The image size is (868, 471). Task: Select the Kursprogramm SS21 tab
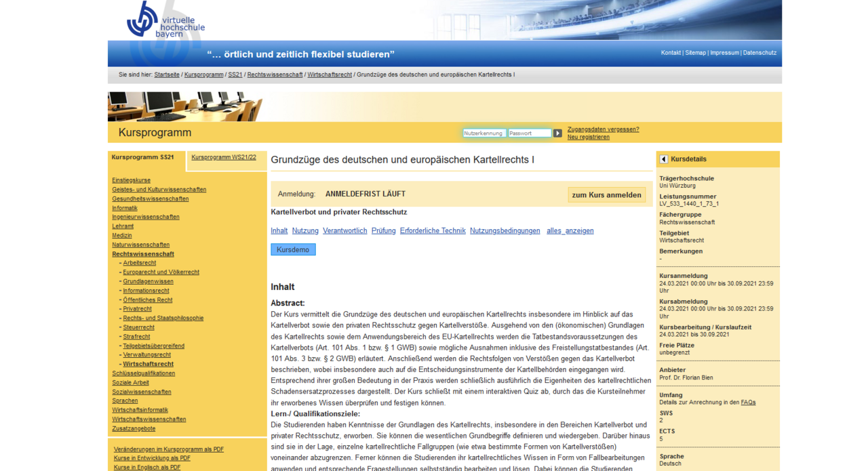[142, 157]
